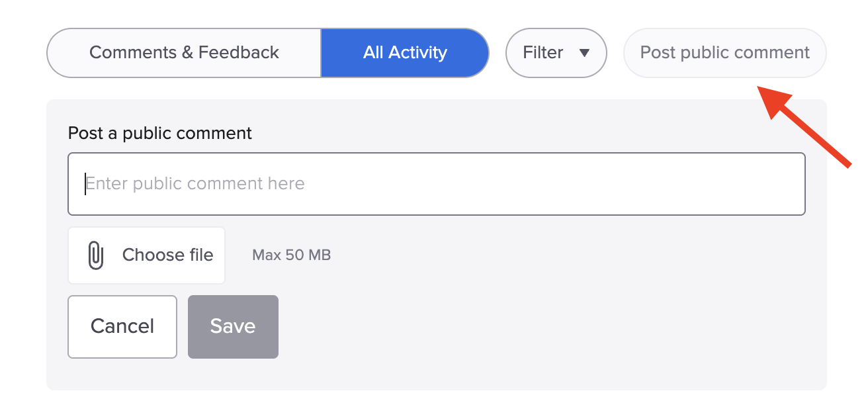Viewport: 868px width, 401px height.
Task: Focus the public comment text field
Action: coord(437,184)
